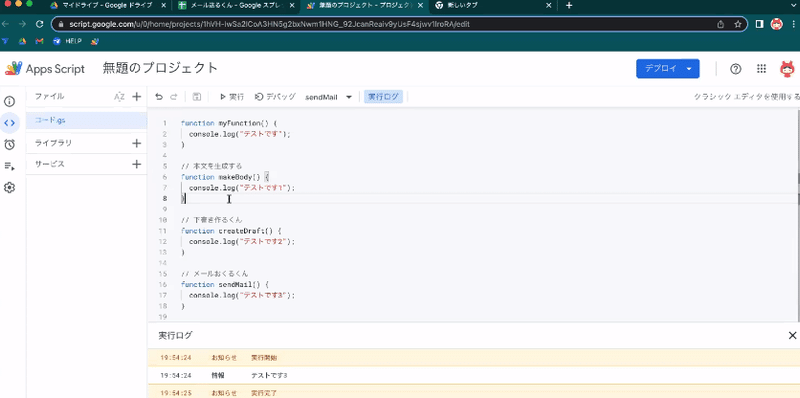Viewport: 800px width, 398px height.
Task: Click the function createDraft line
Action: click(231, 231)
